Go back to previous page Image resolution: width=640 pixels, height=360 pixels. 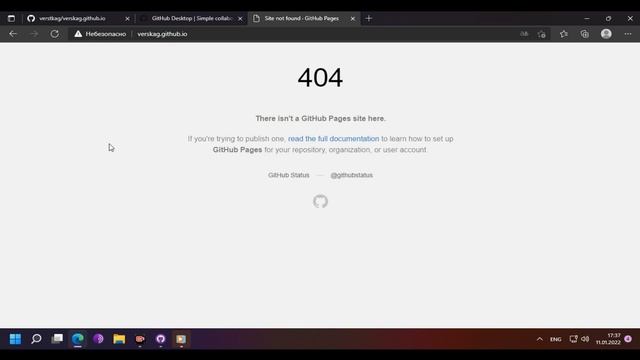pos(13,34)
